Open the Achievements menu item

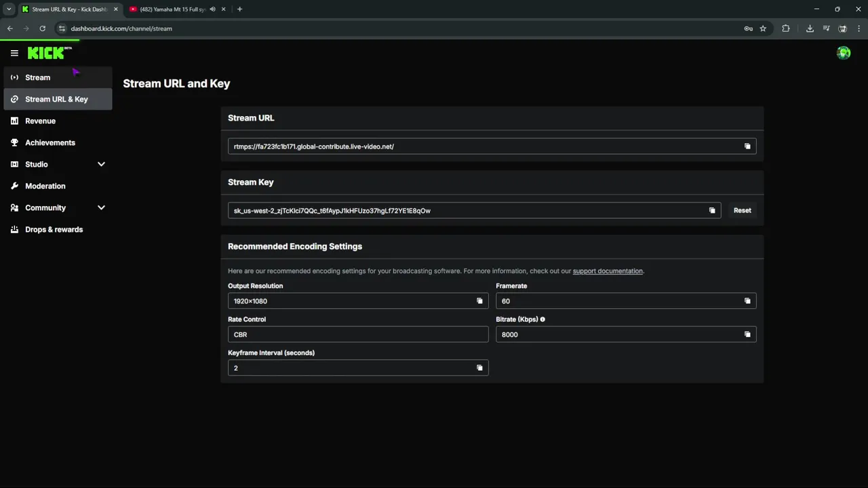click(x=50, y=142)
